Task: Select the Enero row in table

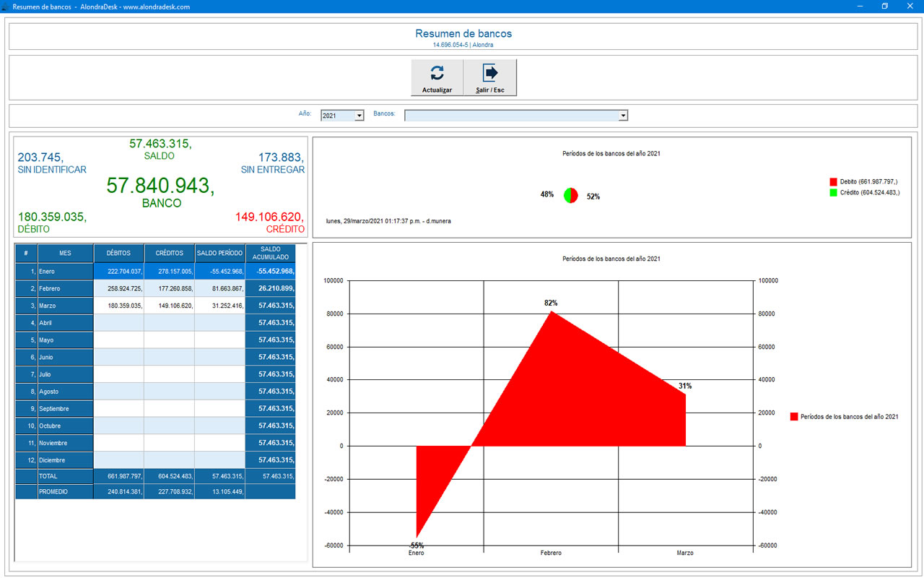Action: (65, 272)
